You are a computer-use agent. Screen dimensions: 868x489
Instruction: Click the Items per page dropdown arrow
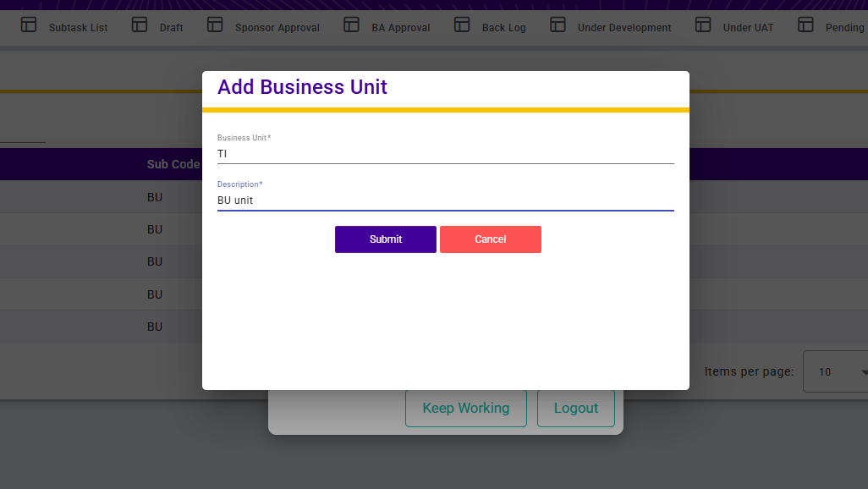click(863, 372)
